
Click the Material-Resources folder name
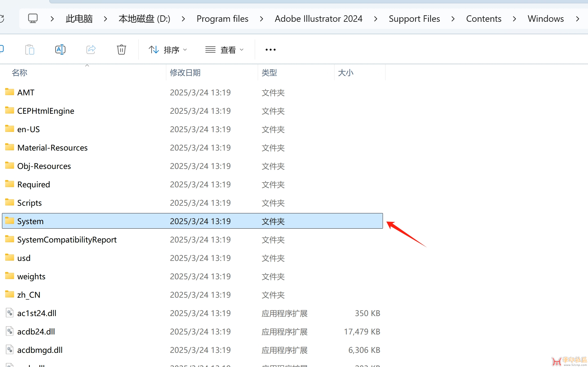pos(52,148)
